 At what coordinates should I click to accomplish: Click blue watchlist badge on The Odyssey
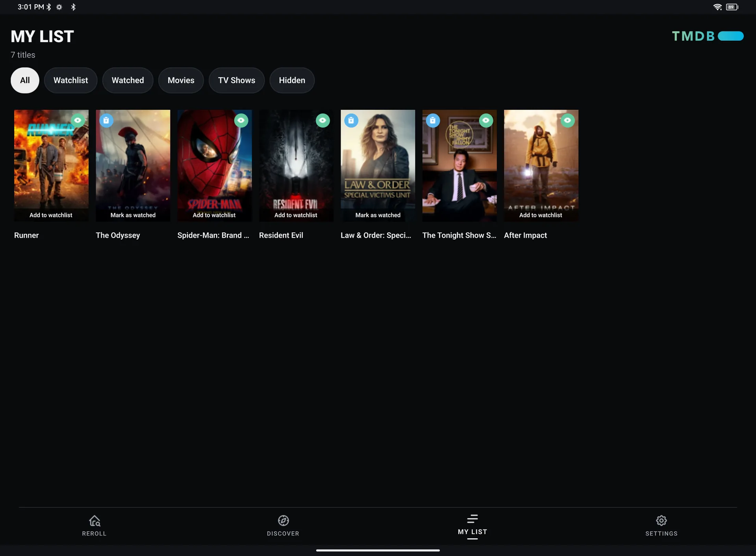point(106,120)
